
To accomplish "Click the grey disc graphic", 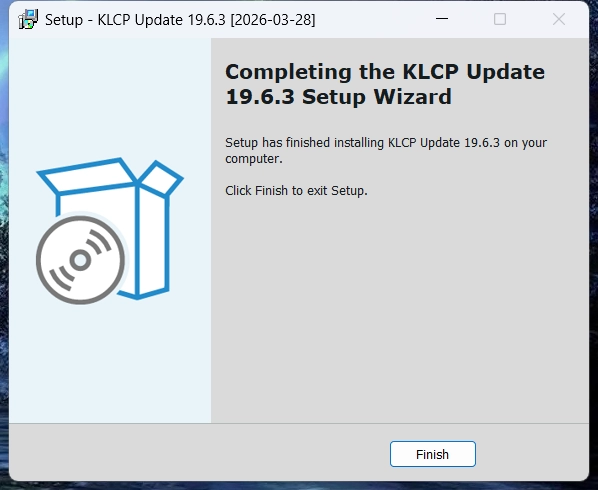I will [x=80, y=260].
